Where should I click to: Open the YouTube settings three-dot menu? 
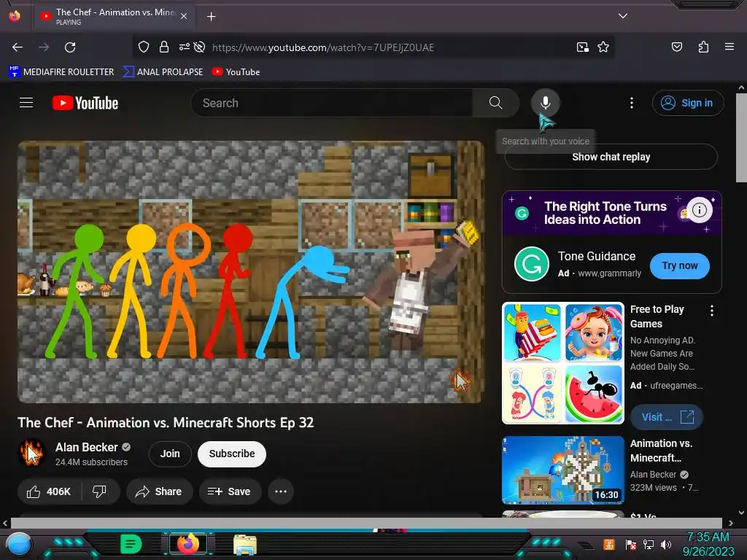[x=632, y=103]
